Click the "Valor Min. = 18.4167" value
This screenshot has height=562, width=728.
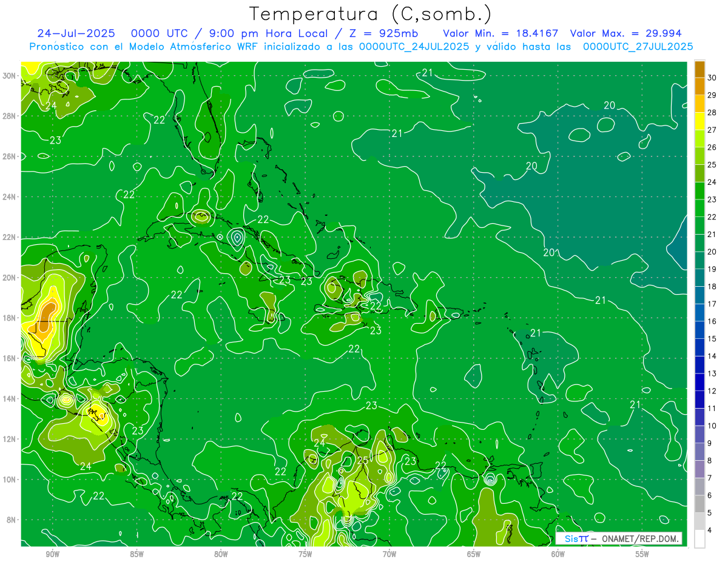pos(500,33)
